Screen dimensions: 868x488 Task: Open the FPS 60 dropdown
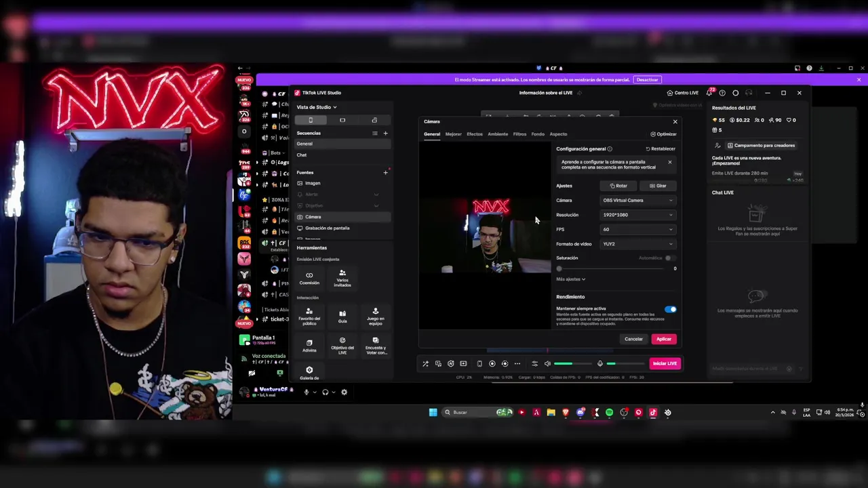[x=637, y=229]
